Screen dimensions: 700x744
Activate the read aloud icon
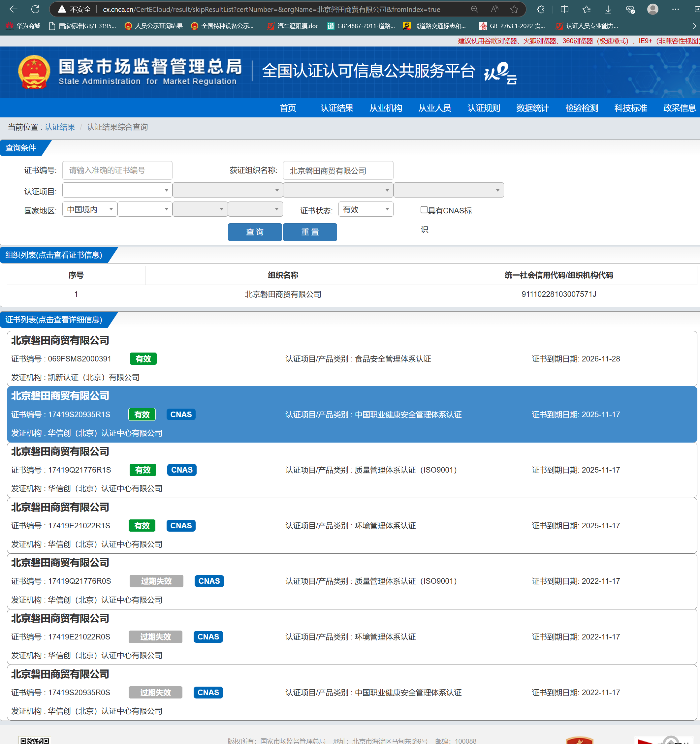494,9
